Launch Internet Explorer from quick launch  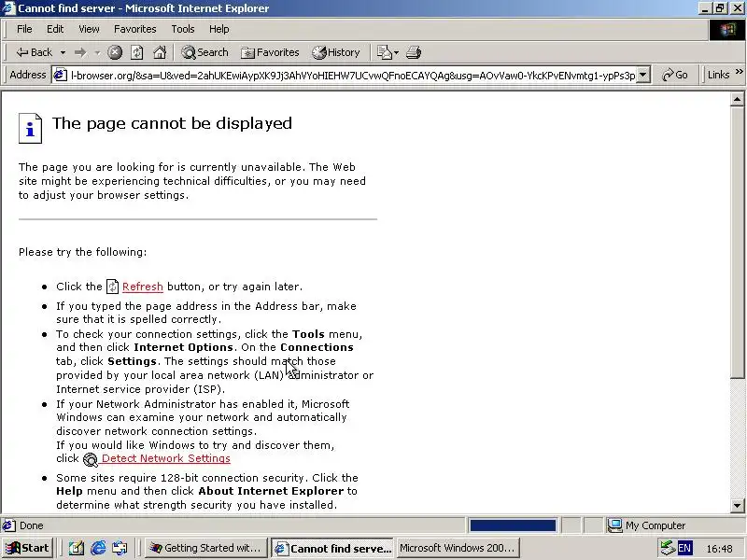98,549
